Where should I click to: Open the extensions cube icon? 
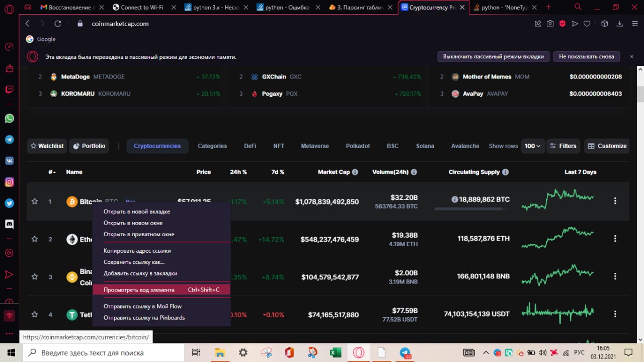pos(605,24)
